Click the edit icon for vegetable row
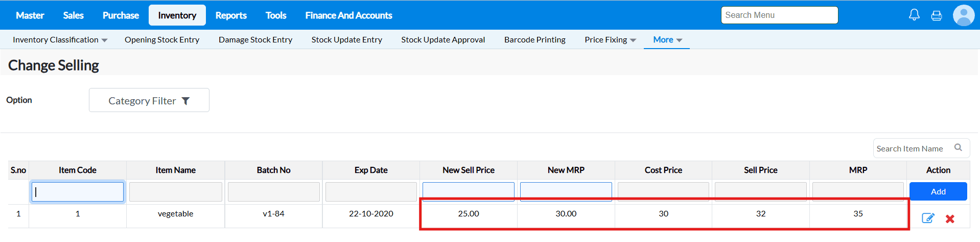 point(928,218)
